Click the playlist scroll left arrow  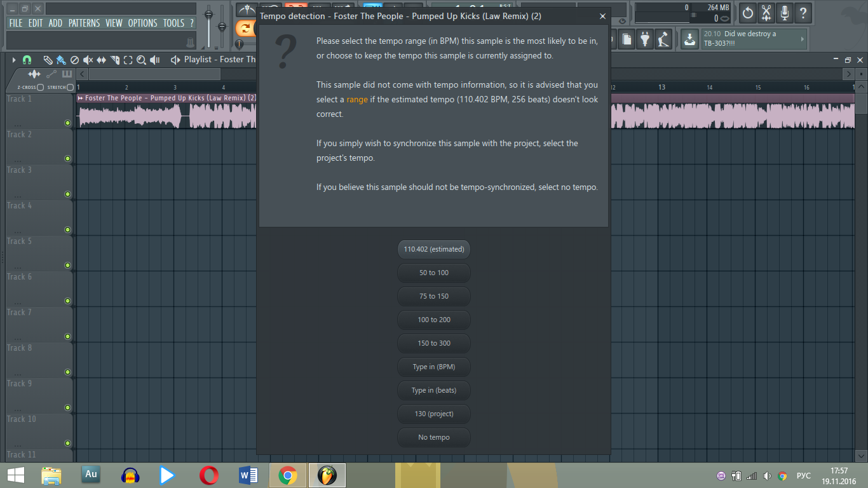tap(83, 74)
